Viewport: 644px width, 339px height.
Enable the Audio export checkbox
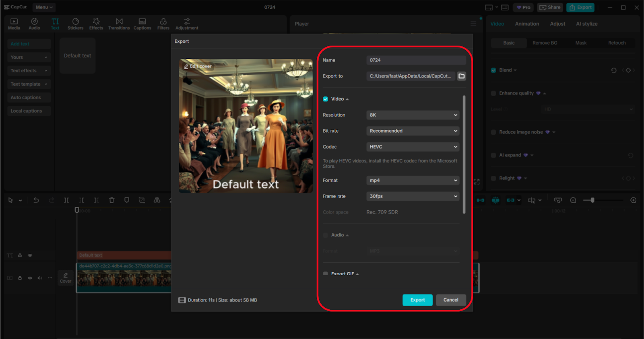325,235
